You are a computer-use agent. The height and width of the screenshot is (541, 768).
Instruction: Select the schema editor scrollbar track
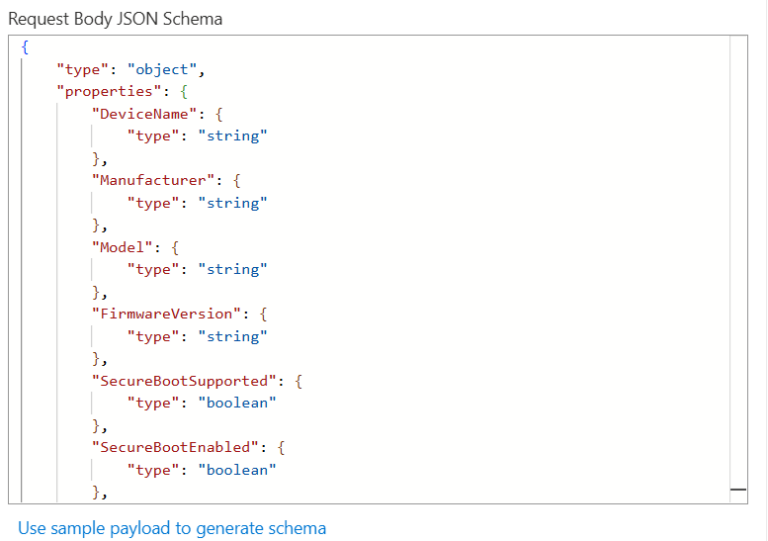738,269
